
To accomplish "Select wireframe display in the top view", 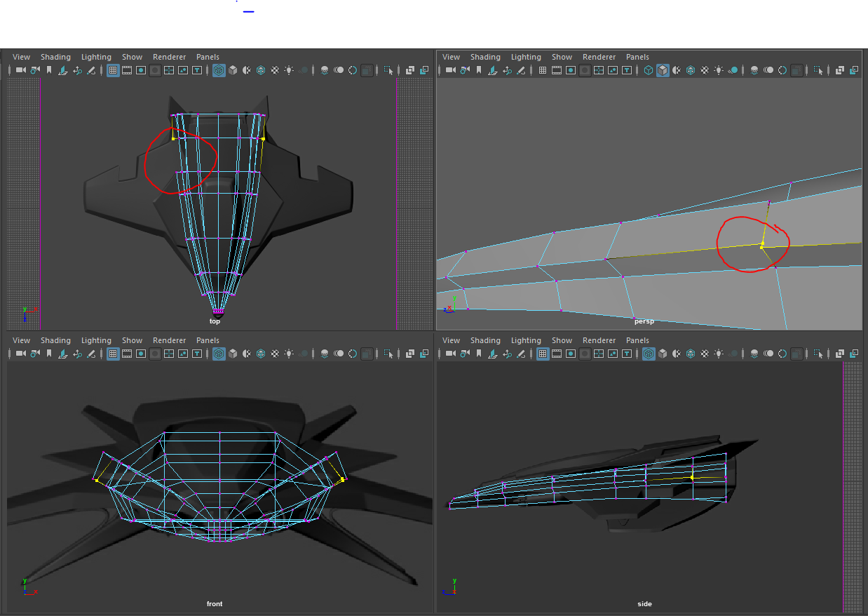I will [x=219, y=70].
